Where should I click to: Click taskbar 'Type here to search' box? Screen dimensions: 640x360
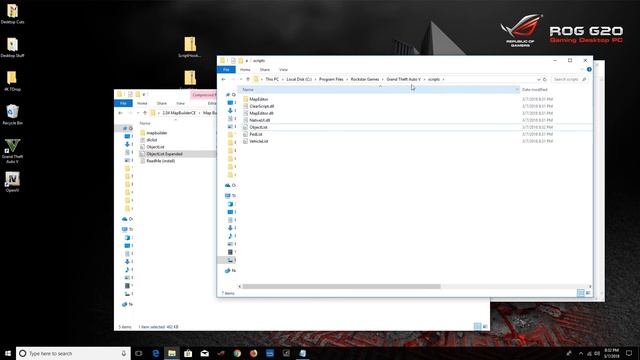click(x=73, y=353)
